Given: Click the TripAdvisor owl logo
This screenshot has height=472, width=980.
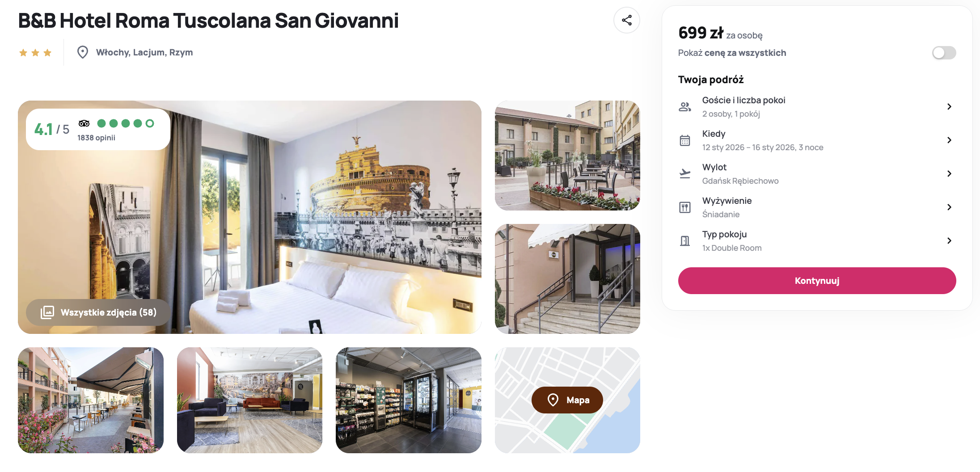Looking at the screenshot, I should [84, 123].
